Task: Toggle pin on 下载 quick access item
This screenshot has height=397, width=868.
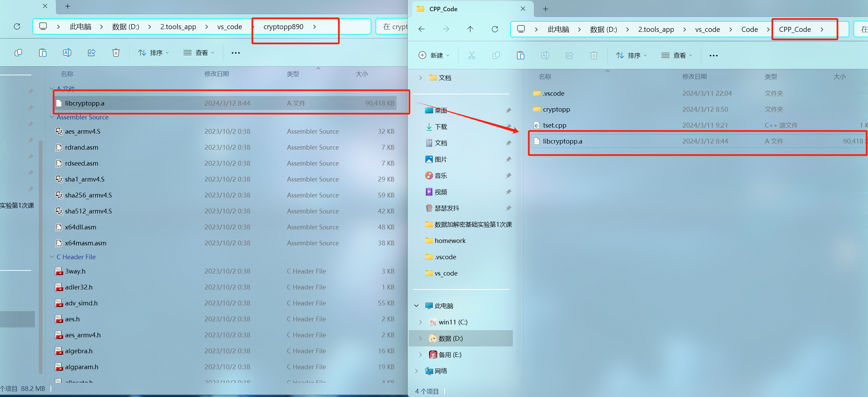Action: [x=508, y=127]
